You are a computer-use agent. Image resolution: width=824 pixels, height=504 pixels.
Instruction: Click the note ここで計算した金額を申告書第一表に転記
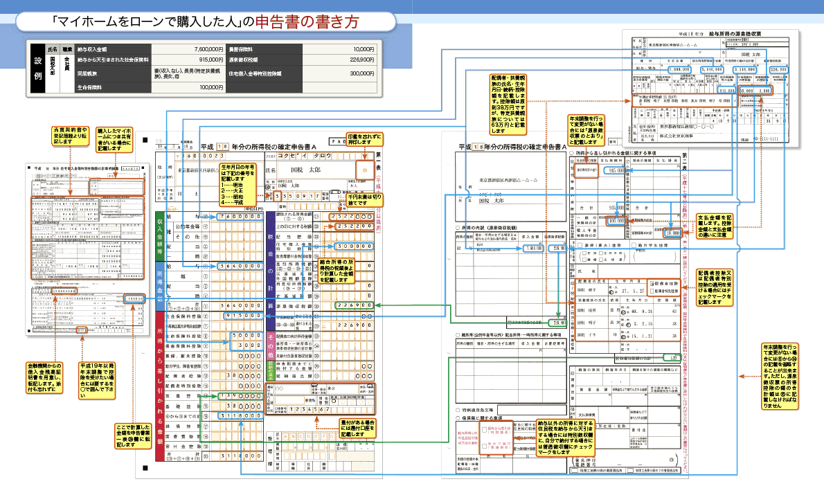click(134, 436)
